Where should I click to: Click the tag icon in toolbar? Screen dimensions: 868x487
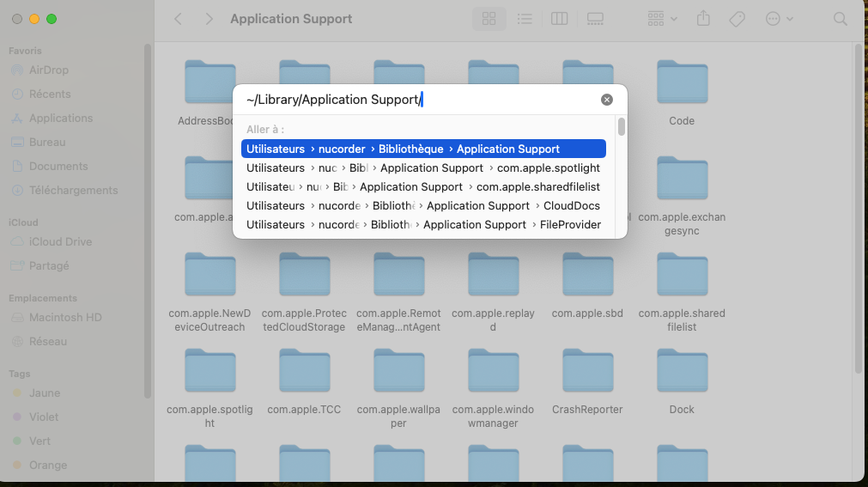[737, 19]
